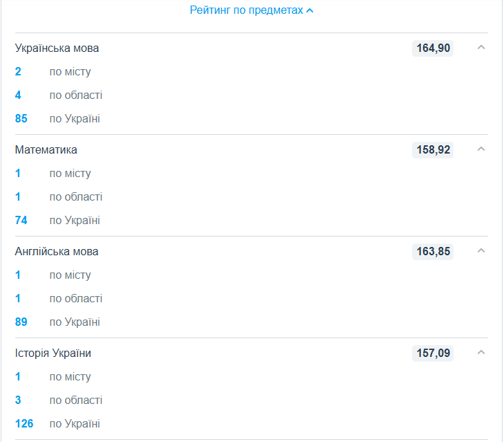Screen dimensions: 504x442
Task: Click the 163,85 score badge
Action: point(433,252)
